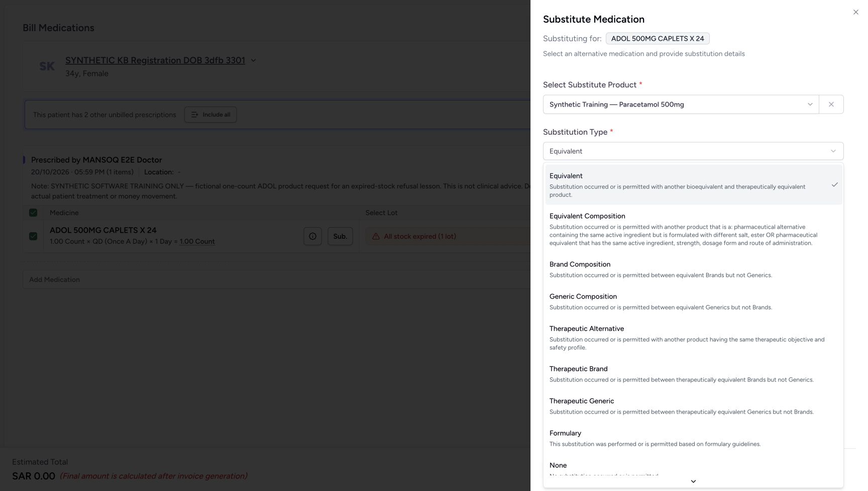Screen dimensions: 868x491
Task: Uncheck the ADOL 500MG CAPLETS row checkbox
Action: pyautogui.click(x=33, y=236)
